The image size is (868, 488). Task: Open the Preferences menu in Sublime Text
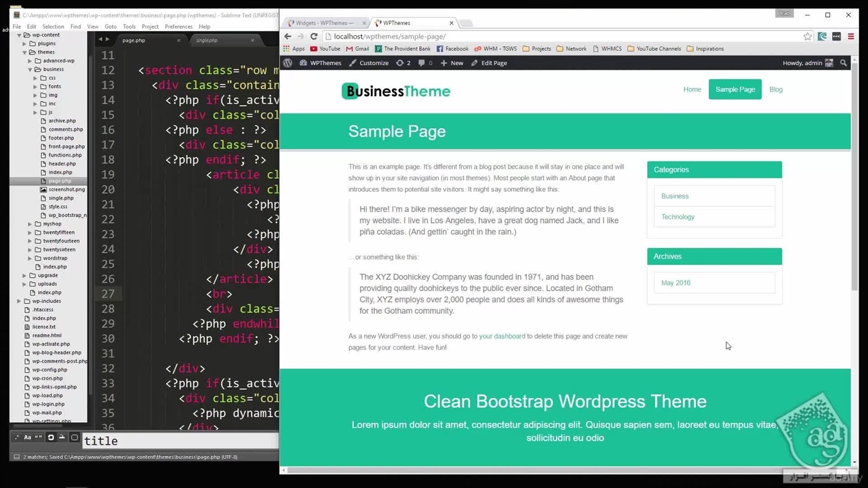tap(178, 26)
